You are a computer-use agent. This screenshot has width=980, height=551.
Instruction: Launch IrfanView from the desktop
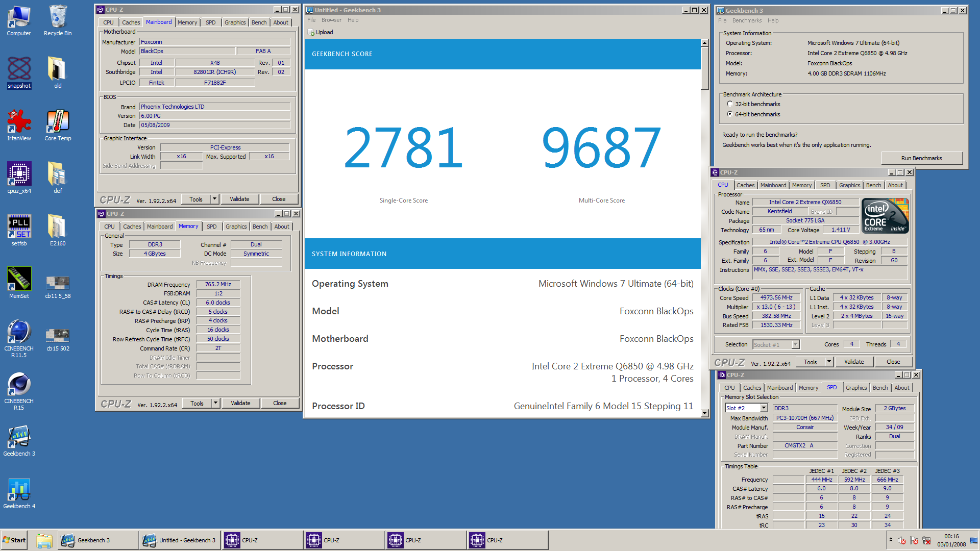point(19,126)
